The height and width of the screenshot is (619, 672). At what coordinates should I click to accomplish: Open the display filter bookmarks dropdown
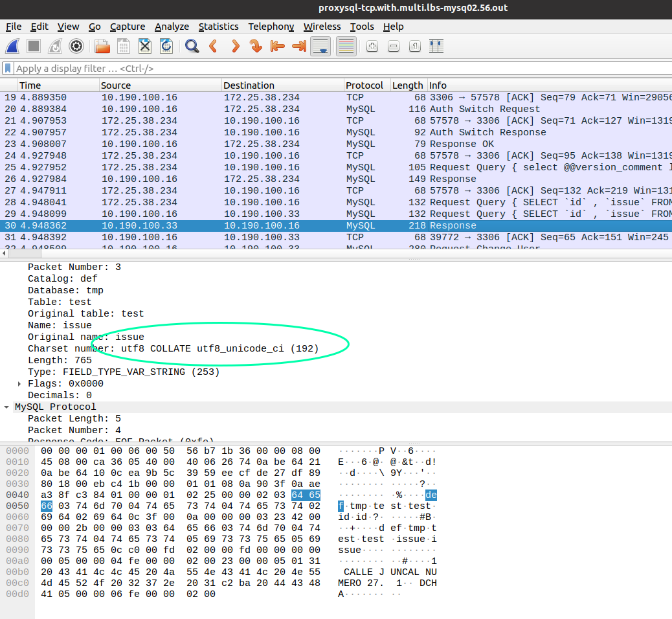pos(7,68)
